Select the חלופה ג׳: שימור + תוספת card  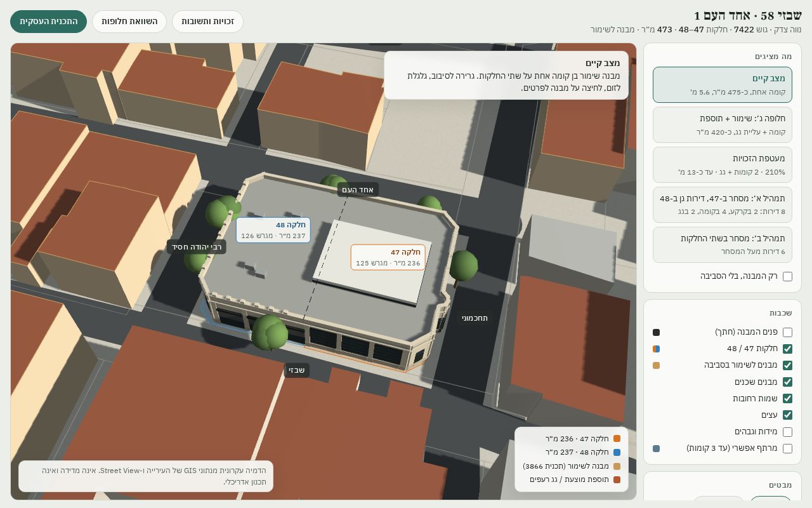pyautogui.click(x=723, y=125)
